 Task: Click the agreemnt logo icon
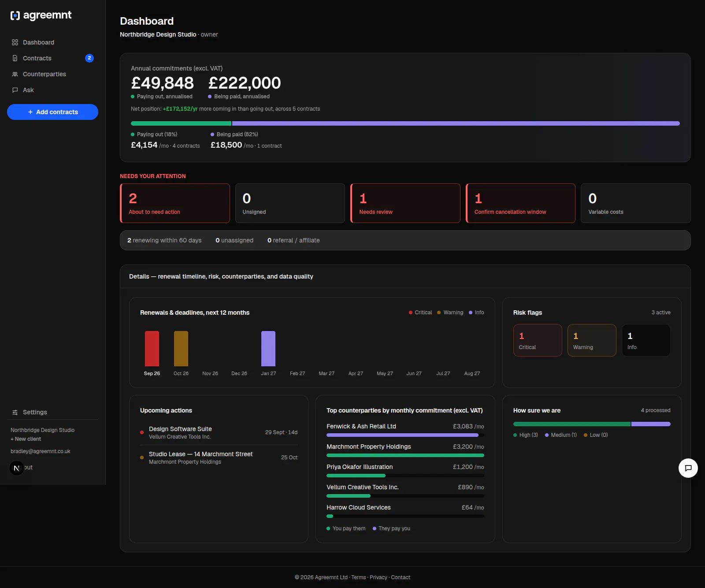point(15,15)
